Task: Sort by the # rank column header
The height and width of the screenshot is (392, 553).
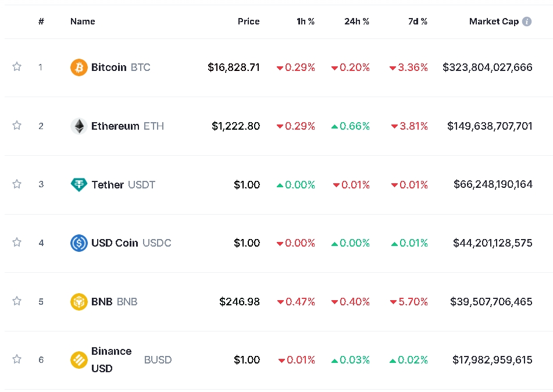Action: [x=41, y=21]
